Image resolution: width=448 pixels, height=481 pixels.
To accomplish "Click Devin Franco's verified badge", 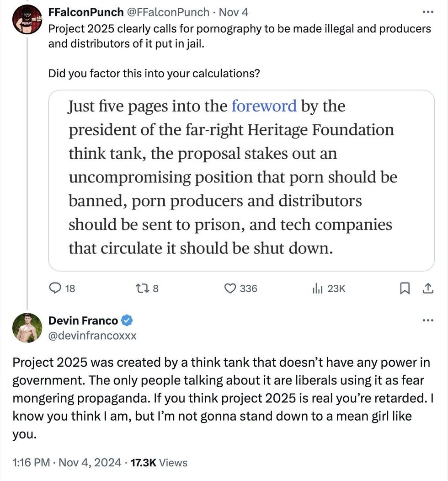I will pos(128,321).
